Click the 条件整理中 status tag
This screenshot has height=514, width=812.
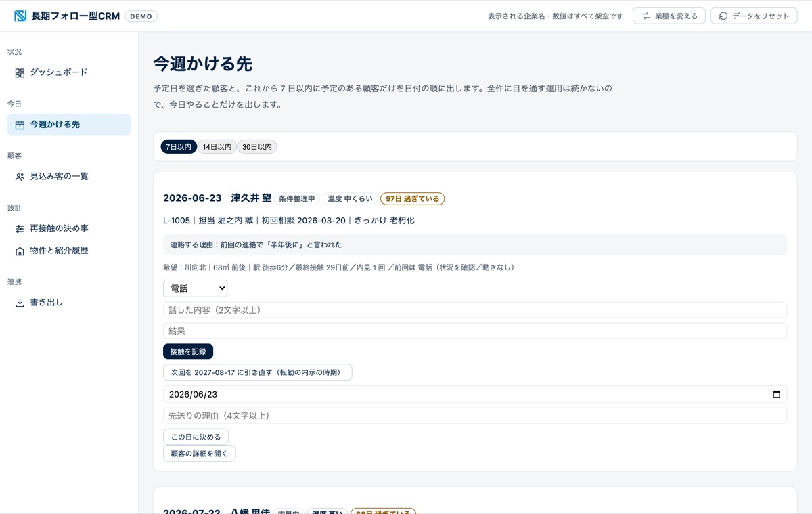pos(297,199)
